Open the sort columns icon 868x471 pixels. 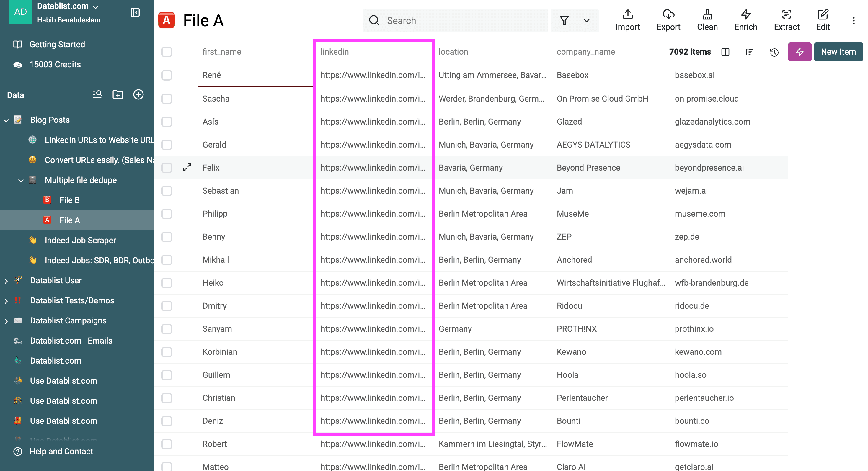point(749,52)
